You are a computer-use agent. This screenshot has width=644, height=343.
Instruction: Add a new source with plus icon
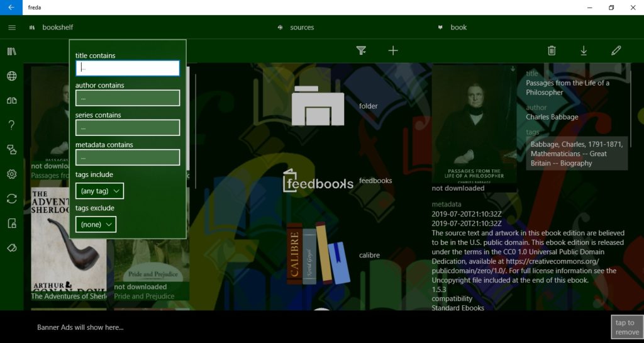tap(393, 50)
